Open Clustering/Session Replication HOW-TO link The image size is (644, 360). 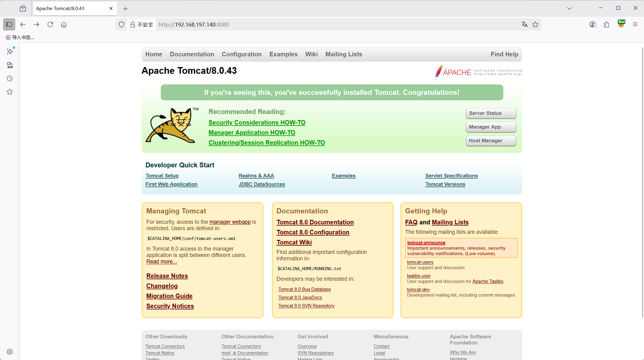(267, 143)
